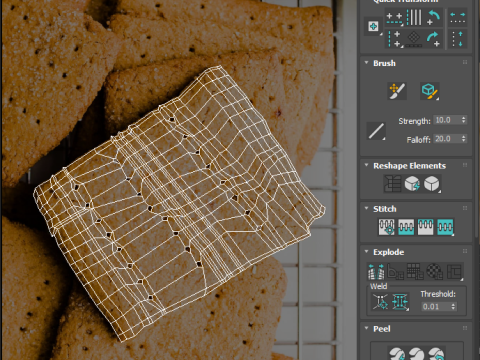The height and width of the screenshot is (360, 480).
Task: Click the Quick Peel icon
Action: [x=397, y=354]
